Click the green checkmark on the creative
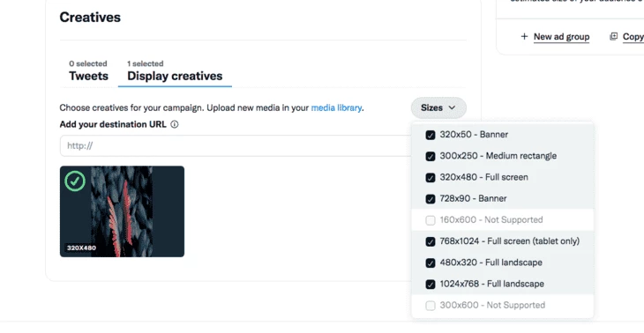The height and width of the screenshot is (333, 644). [75, 181]
